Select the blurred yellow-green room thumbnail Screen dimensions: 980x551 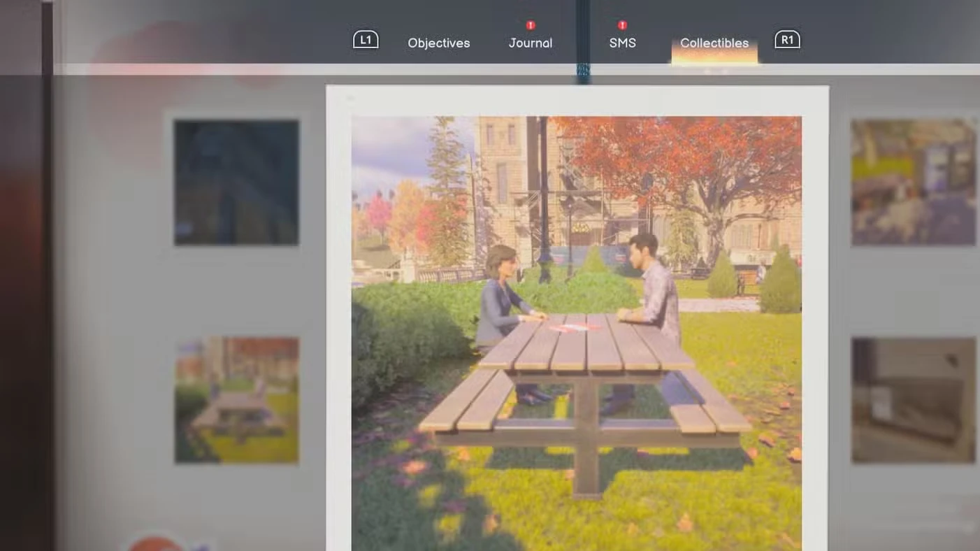point(913,183)
